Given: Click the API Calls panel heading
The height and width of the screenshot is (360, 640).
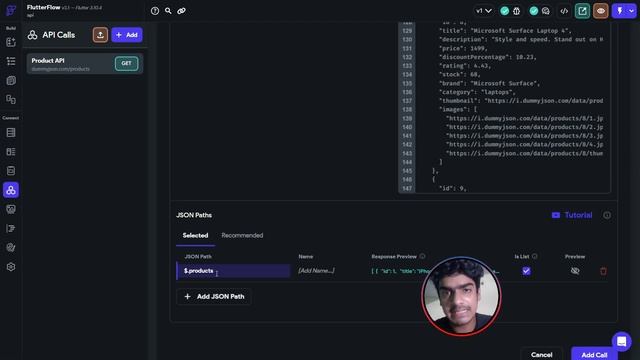Looking at the screenshot, I should click(58, 35).
